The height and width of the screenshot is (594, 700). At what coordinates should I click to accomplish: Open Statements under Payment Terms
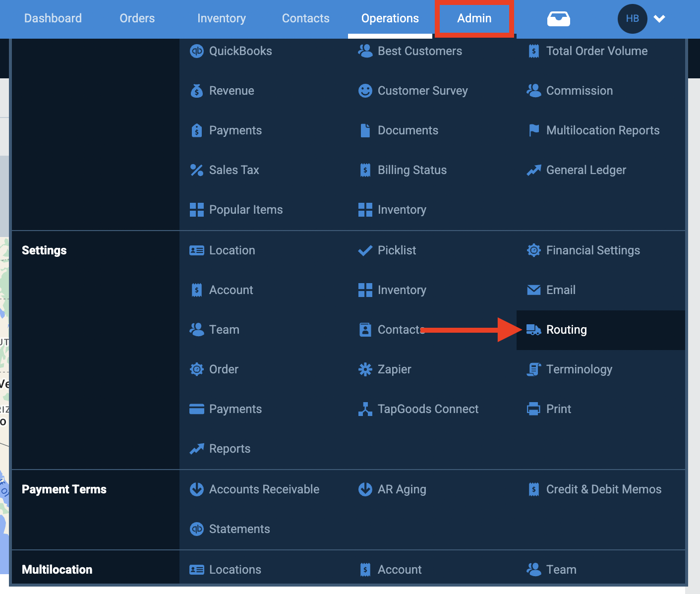pyautogui.click(x=239, y=529)
